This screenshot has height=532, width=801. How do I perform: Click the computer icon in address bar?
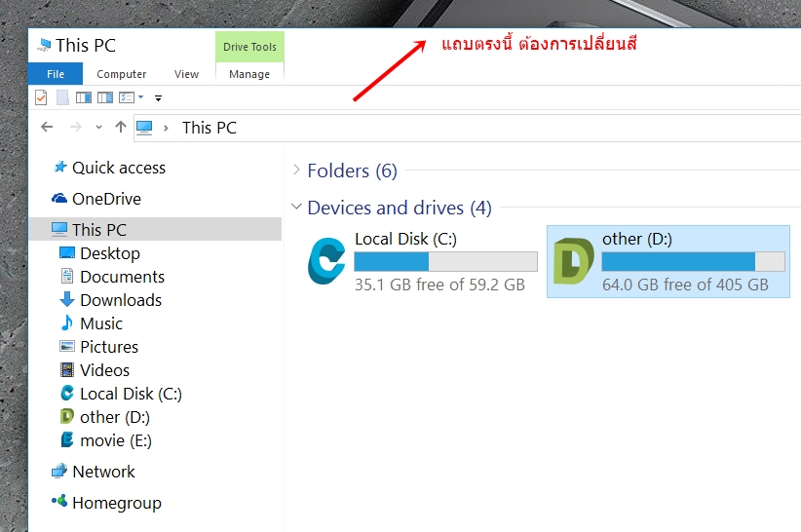tap(144, 127)
